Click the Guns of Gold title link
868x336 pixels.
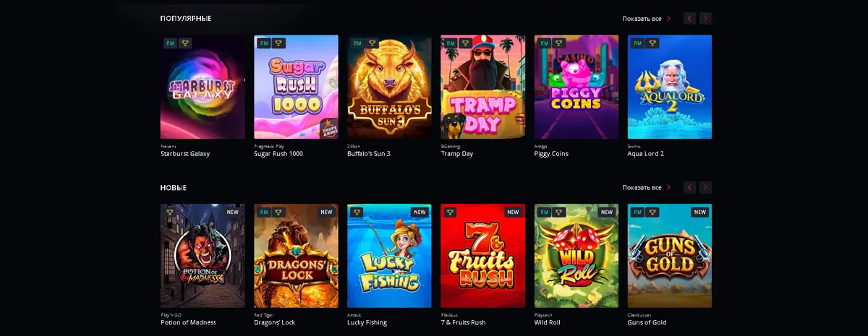pos(647,322)
